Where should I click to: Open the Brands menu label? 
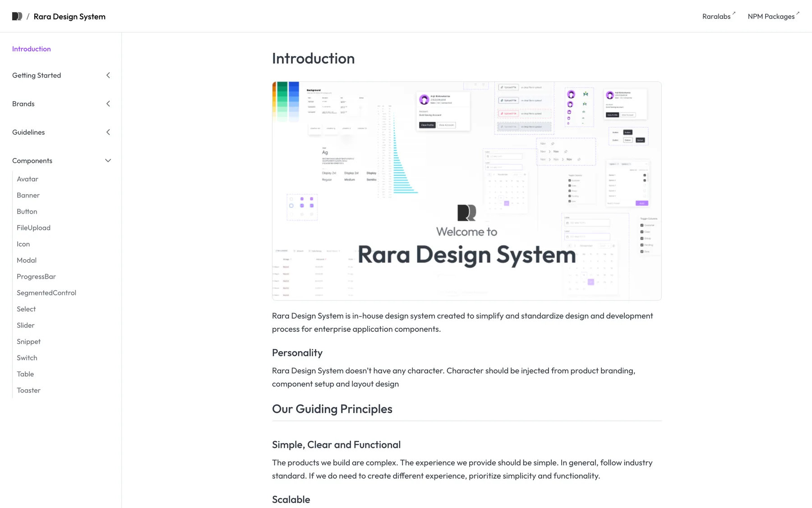(23, 104)
